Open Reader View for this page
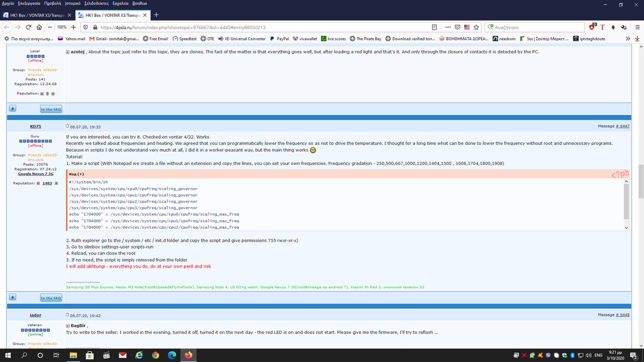Image resolution: width=644 pixels, height=362 pixels. click(434, 27)
